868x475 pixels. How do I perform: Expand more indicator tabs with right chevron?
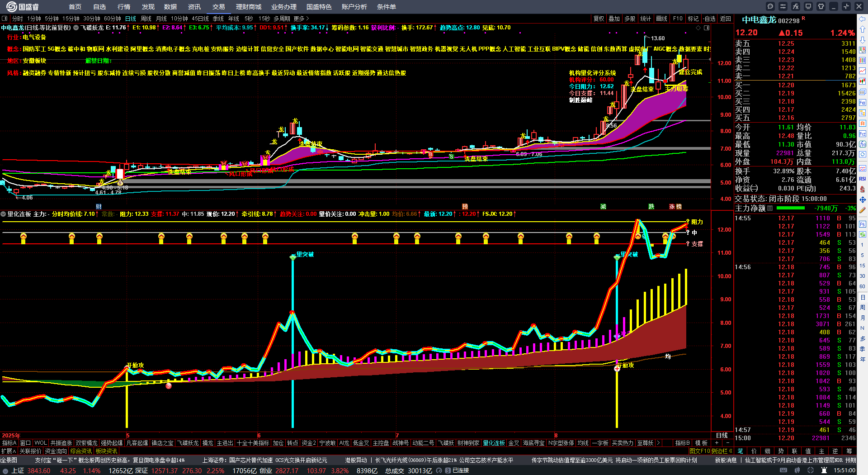point(658,443)
